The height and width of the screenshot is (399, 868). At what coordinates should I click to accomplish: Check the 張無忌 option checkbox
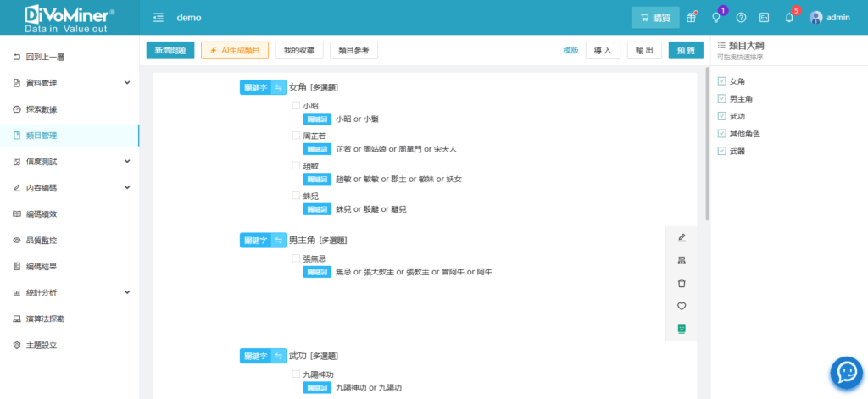pyautogui.click(x=296, y=258)
